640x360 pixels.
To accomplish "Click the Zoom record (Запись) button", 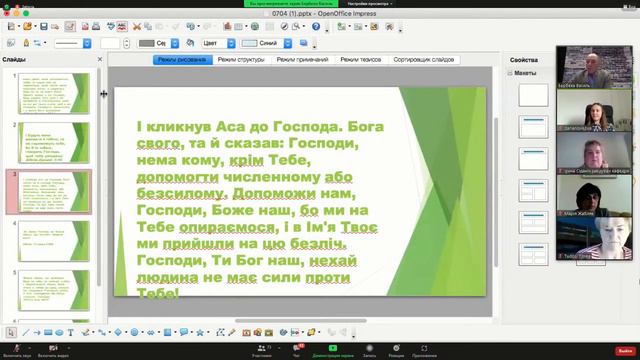I will (x=369, y=351).
